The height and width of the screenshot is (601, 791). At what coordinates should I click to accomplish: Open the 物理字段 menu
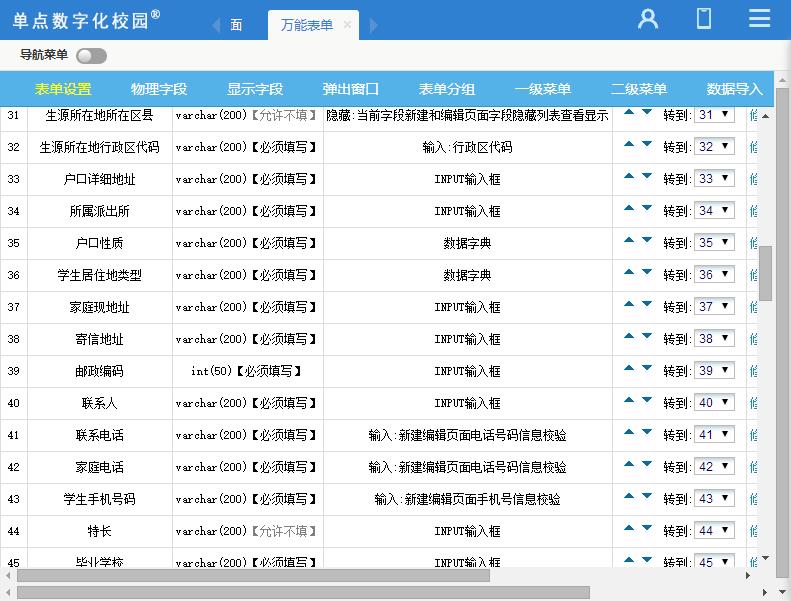click(159, 89)
